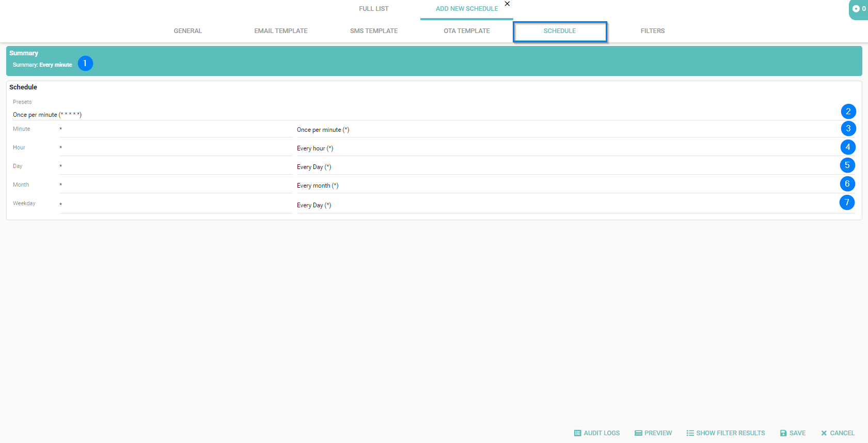This screenshot has width=868, height=443.
Task: Go to the Filters tab
Action: 652,31
